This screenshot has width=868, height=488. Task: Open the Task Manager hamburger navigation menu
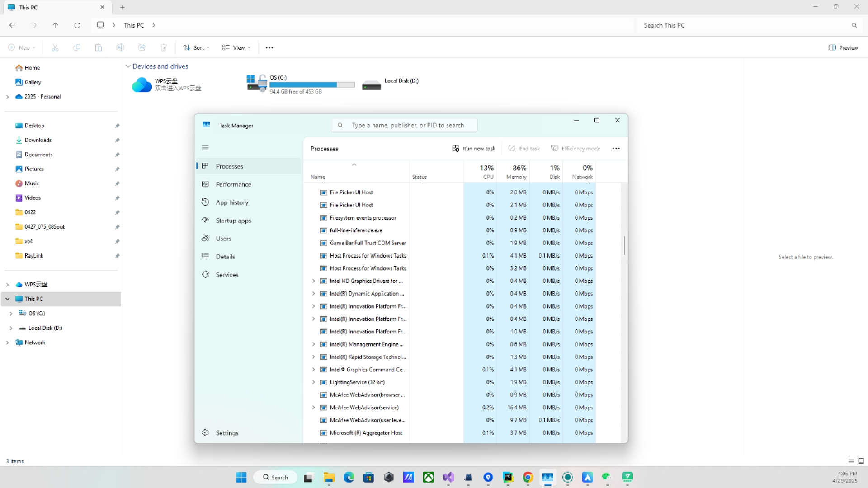(x=205, y=148)
